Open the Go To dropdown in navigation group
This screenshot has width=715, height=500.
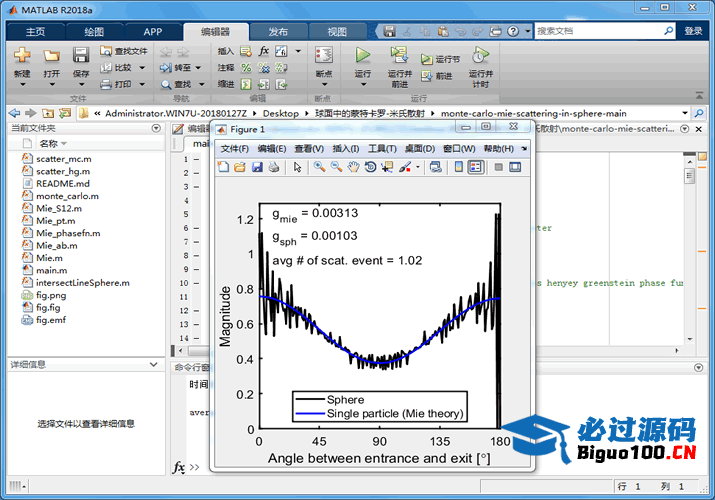[x=198, y=67]
